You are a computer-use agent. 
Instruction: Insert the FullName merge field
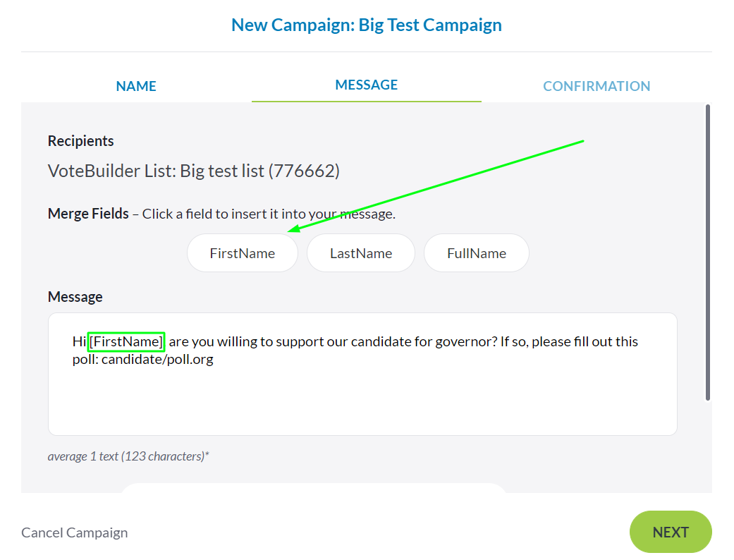click(x=476, y=252)
